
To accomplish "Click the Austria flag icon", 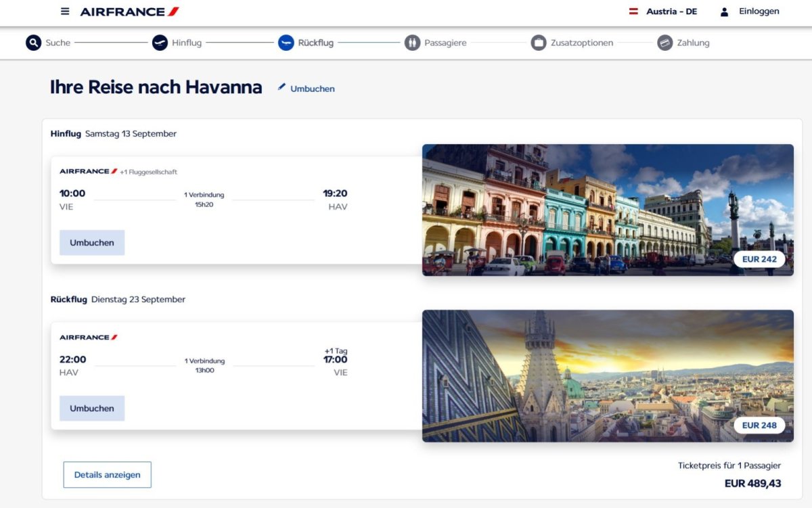I will [x=634, y=11].
